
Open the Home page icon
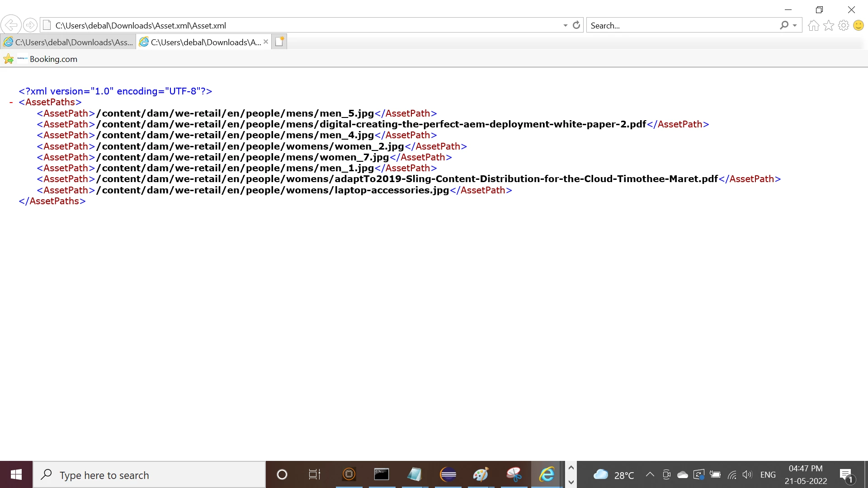tap(813, 26)
